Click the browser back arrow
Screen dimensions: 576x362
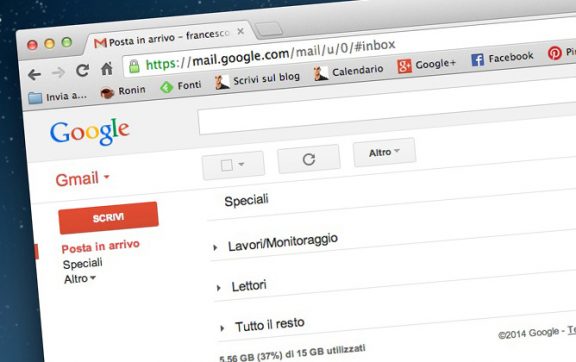coord(34,75)
